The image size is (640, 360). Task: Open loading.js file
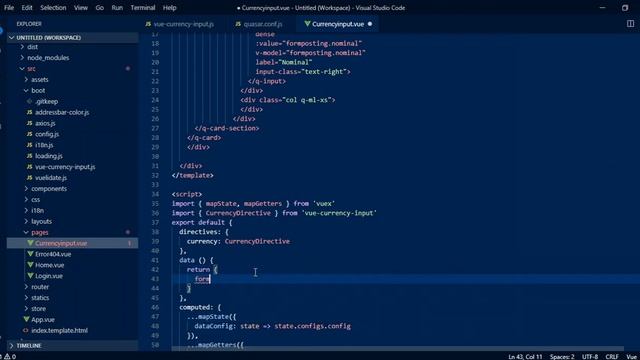click(73, 156)
